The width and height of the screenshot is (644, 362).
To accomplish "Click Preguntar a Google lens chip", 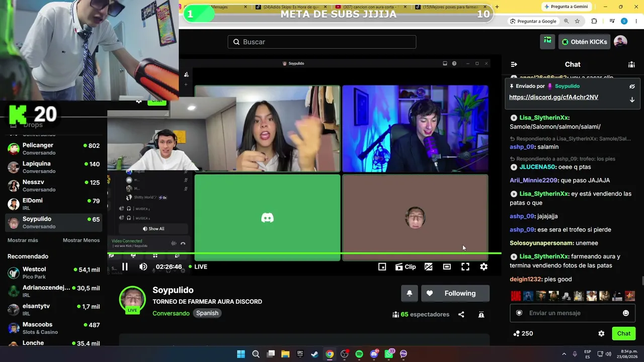I will [x=533, y=21].
